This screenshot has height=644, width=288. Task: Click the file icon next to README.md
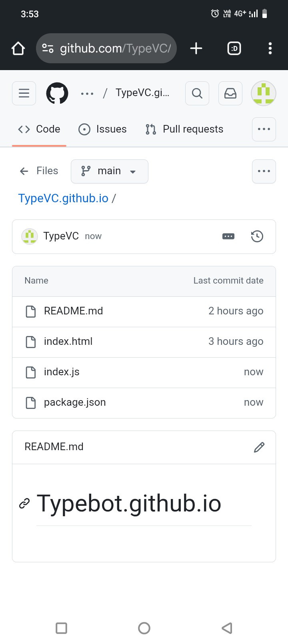click(x=31, y=311)
